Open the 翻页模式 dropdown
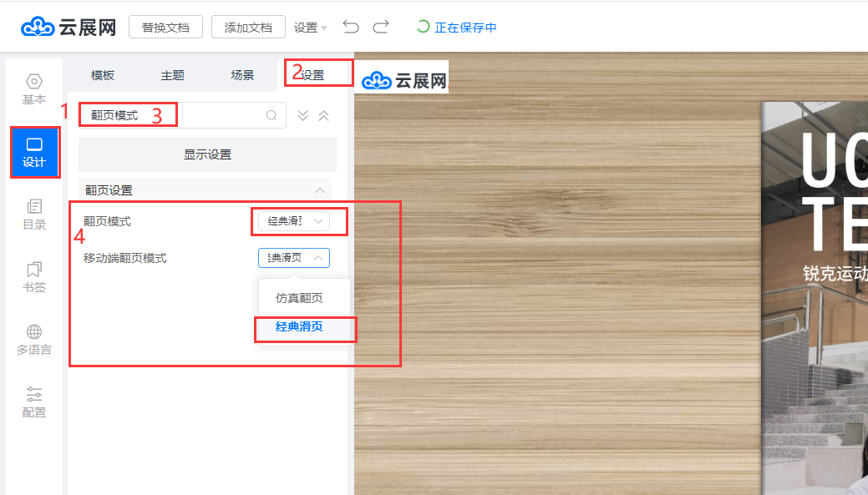Screen dimensions: 868x495 [x=294, y=221]
